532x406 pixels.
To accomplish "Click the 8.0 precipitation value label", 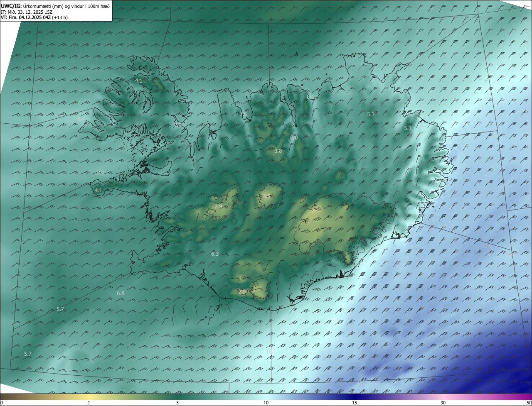I will [x=294, y=137].
